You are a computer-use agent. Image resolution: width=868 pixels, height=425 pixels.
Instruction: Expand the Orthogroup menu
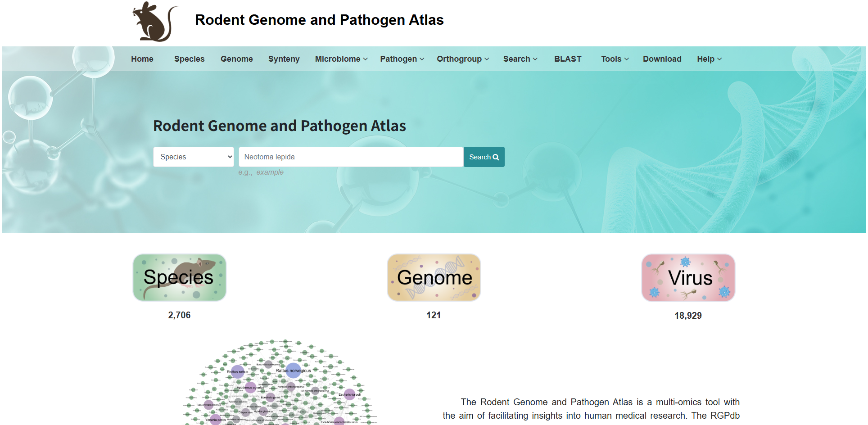[463, 59]
